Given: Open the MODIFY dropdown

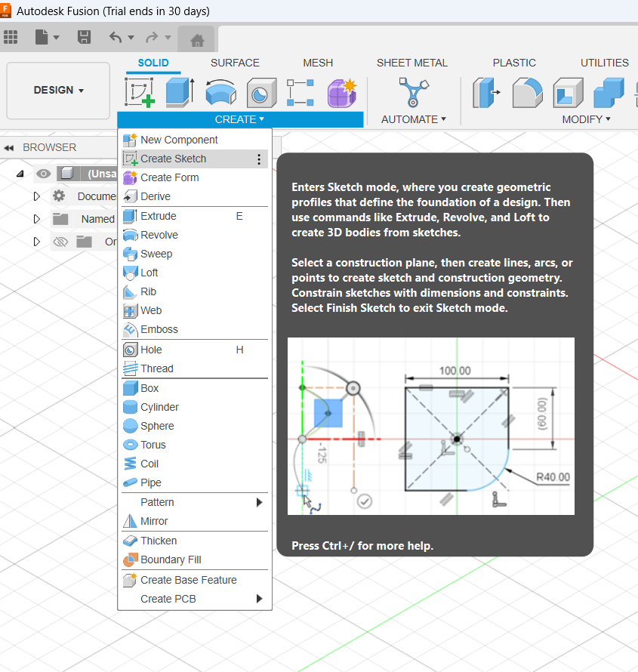Looking at the screenshot, I should [x=586, y=119].
